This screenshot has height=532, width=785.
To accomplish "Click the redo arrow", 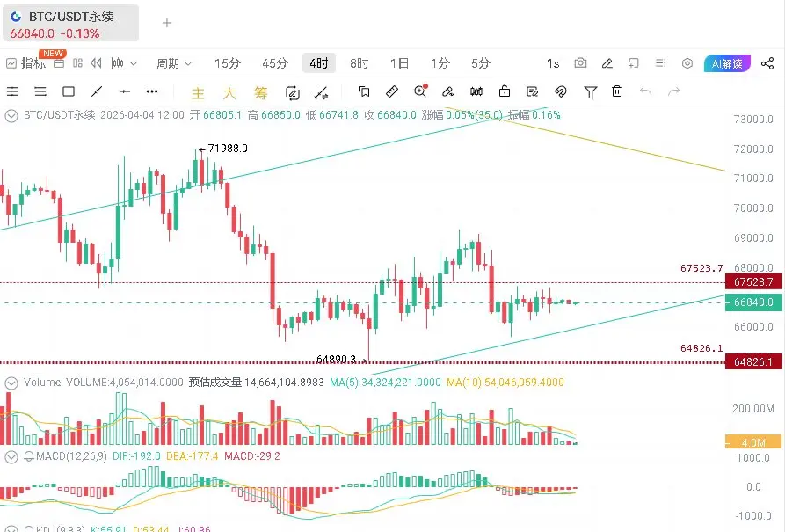I will tap(674, 91).
